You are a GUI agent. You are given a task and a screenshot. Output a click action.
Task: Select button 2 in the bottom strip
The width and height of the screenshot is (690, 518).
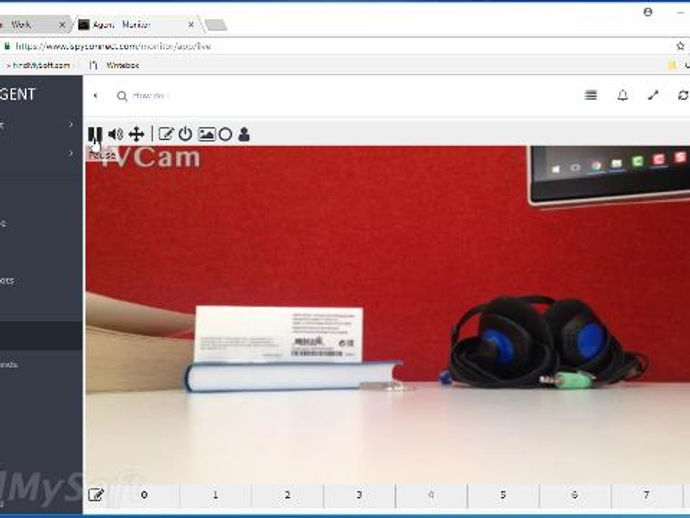(287, 495)
